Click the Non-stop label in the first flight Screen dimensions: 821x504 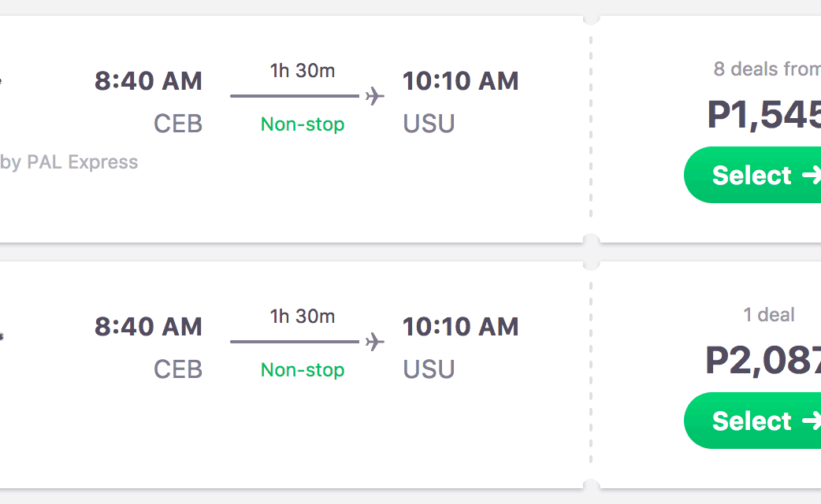pyautogui.click(x=303, y=124)
